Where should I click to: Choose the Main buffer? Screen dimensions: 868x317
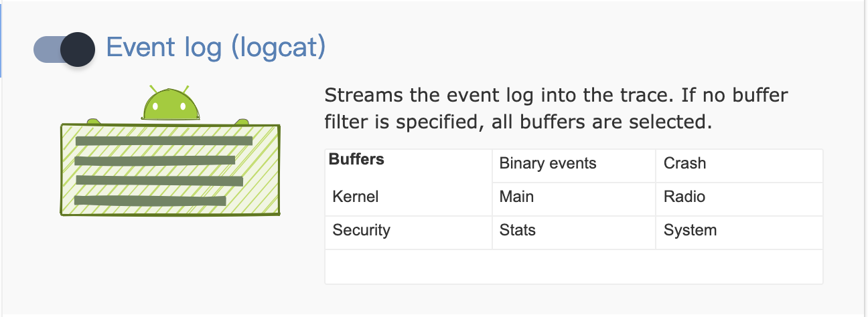[516, 197]
